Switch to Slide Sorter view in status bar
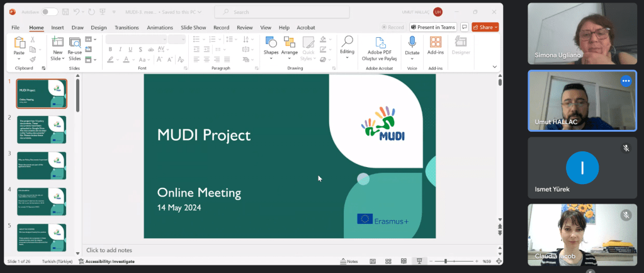This screenshot has height=273, width=644. click(x=388, y=261)
